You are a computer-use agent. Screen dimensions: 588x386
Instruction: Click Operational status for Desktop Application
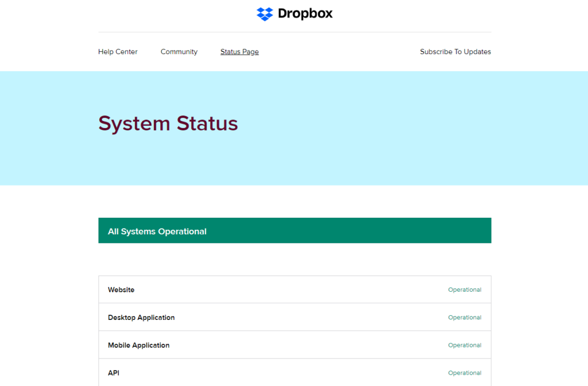point(465,317)
